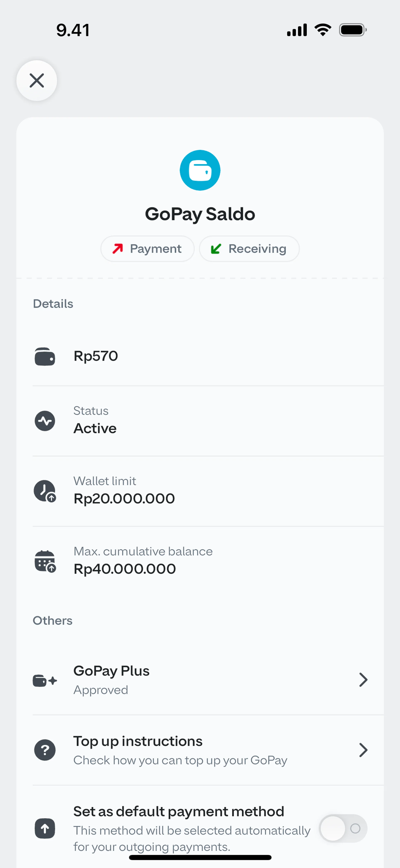Click the Wallet limit clock icon
Viewport: 400px width, 868px height.
coord(45,491)
